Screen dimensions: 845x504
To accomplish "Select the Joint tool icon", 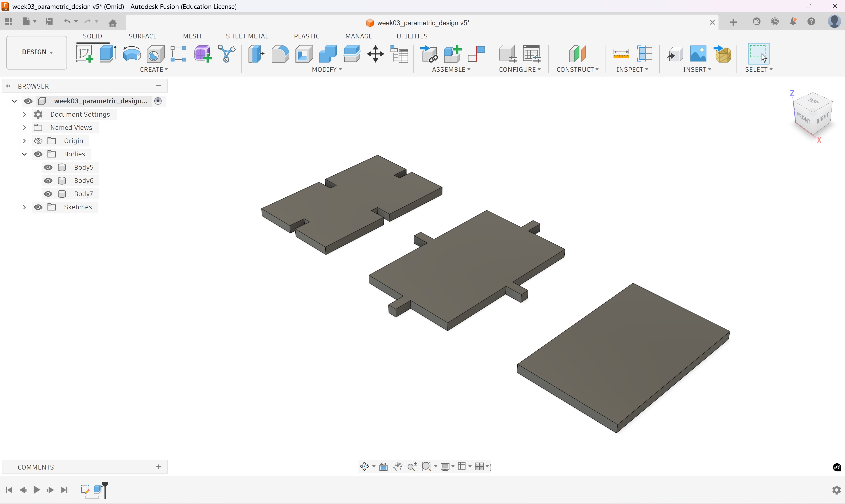I will tap(477, 54).
